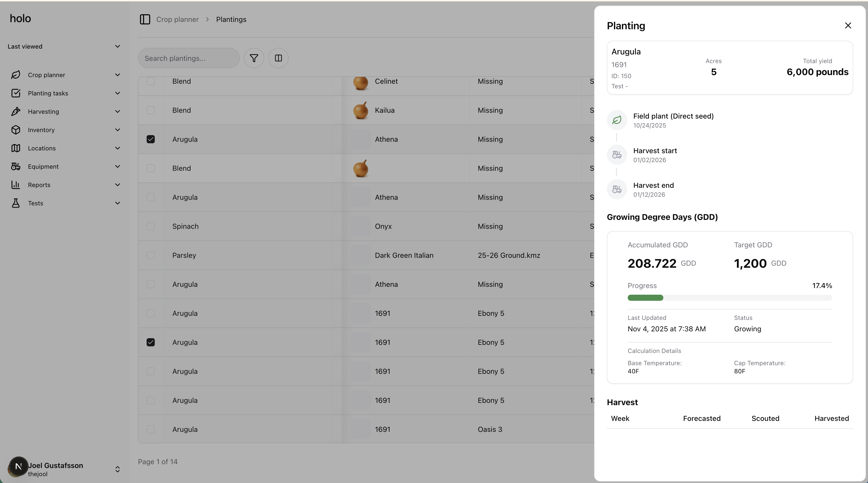Click the Reports bar chart icon
Viewport: 868px width, 483px height.
click(16, 185)
